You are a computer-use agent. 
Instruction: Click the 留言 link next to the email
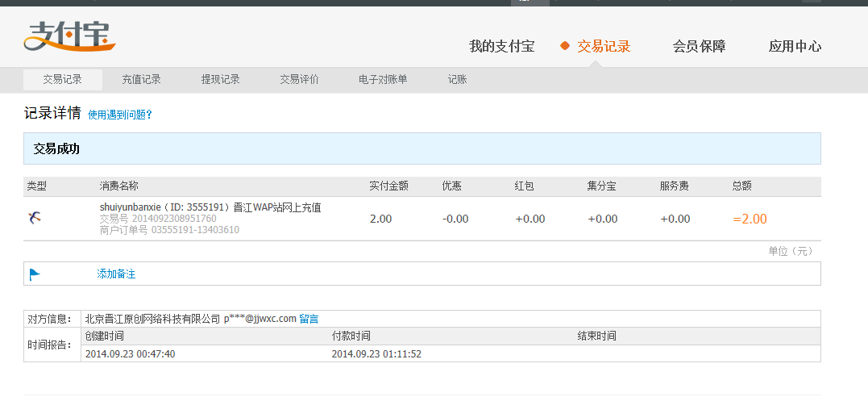click(x=309, y=319)
